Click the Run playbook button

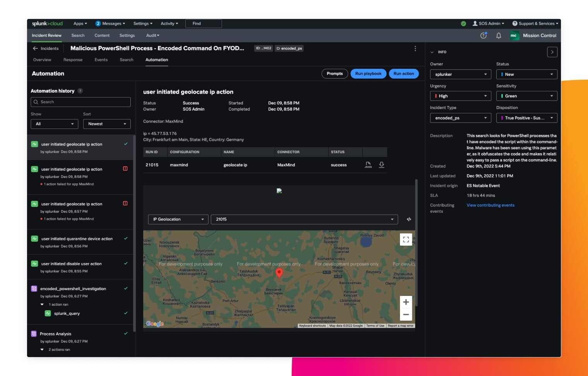[x=368, y=73]
